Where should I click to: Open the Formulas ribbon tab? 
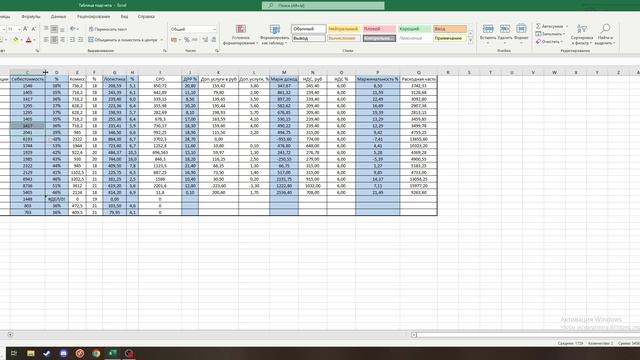pos(31,16)
